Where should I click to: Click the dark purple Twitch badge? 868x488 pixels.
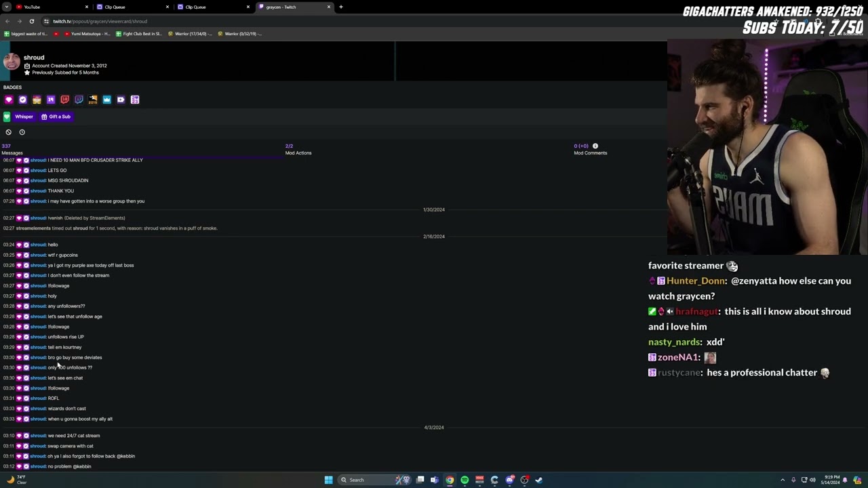pos(79,100)
